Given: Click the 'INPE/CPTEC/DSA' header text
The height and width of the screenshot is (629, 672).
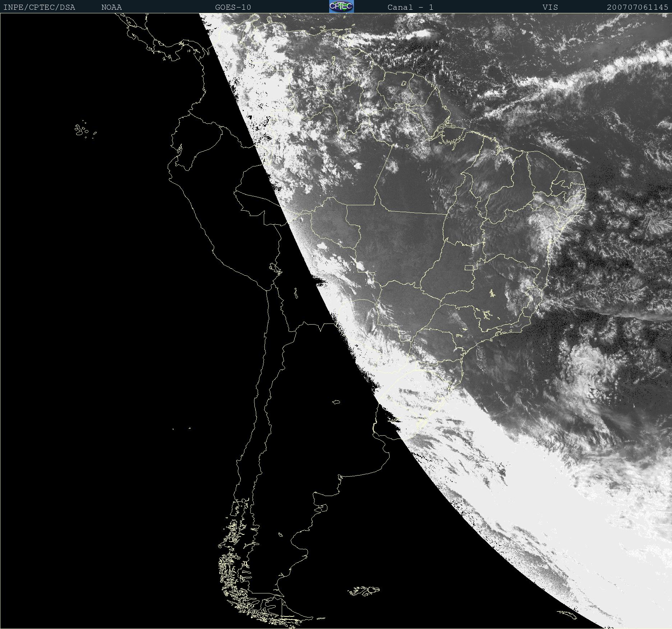Looking at the screenshot, I should (x=39, y=7).
